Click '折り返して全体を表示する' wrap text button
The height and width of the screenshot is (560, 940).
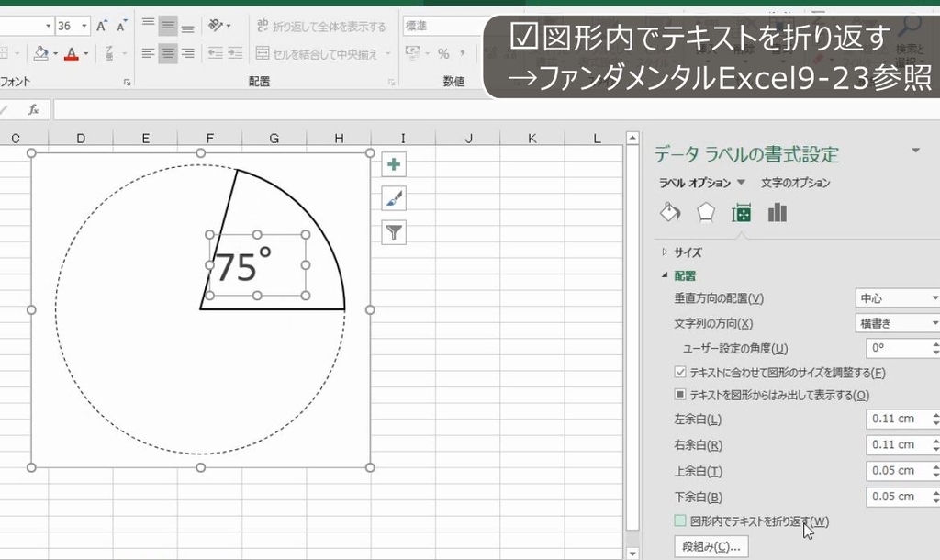tap(321, 26)
